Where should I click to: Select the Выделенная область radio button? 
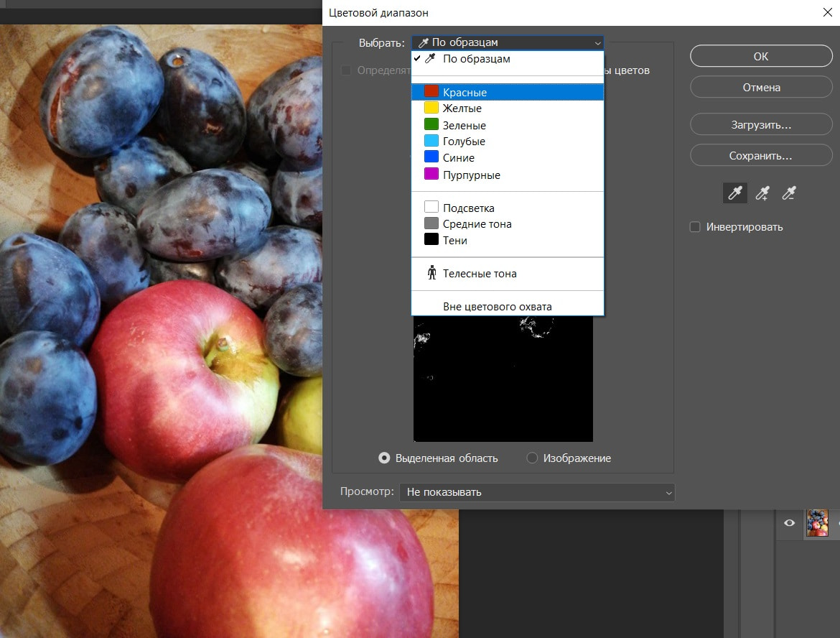(x=384, y=458)
